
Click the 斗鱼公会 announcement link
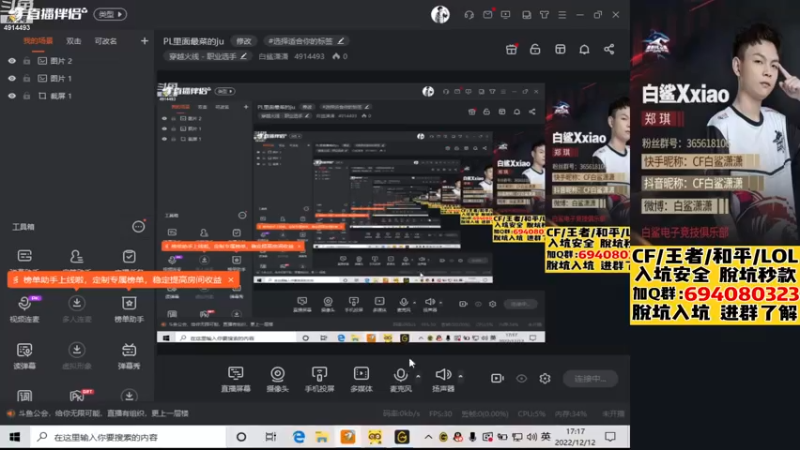click(103, 413)
